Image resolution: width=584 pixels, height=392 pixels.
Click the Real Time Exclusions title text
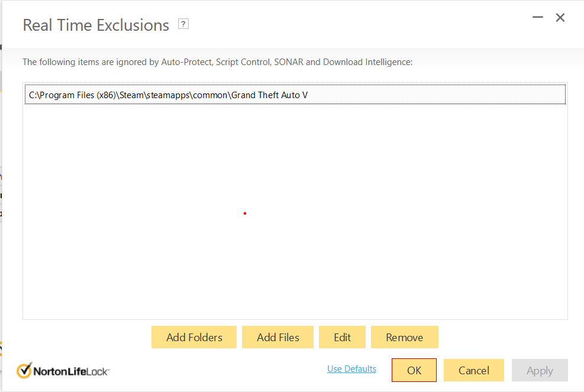click(96, 25)
